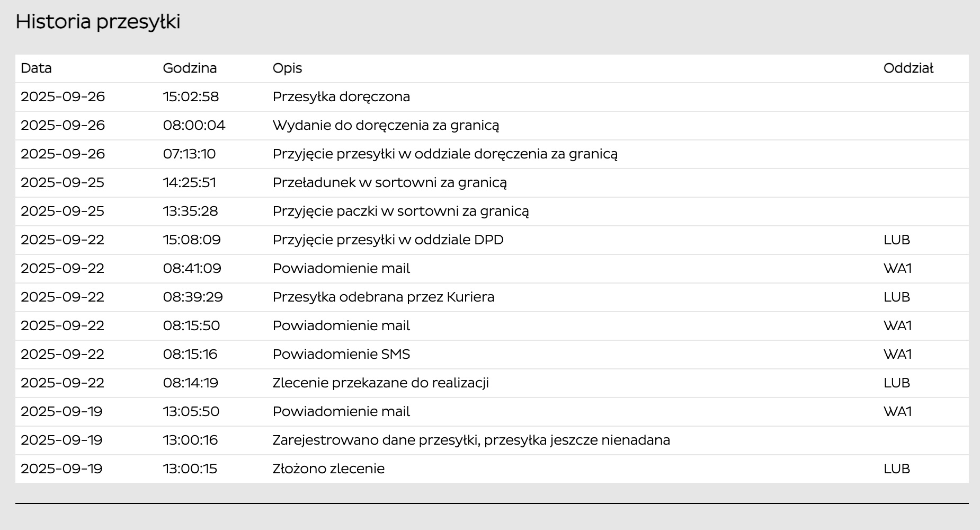Click "Przyjęcie przesyłki w oddziale DPD" description
Image resolution: width=980 pixels, height=530 pixels.
[x=388, y=240]
